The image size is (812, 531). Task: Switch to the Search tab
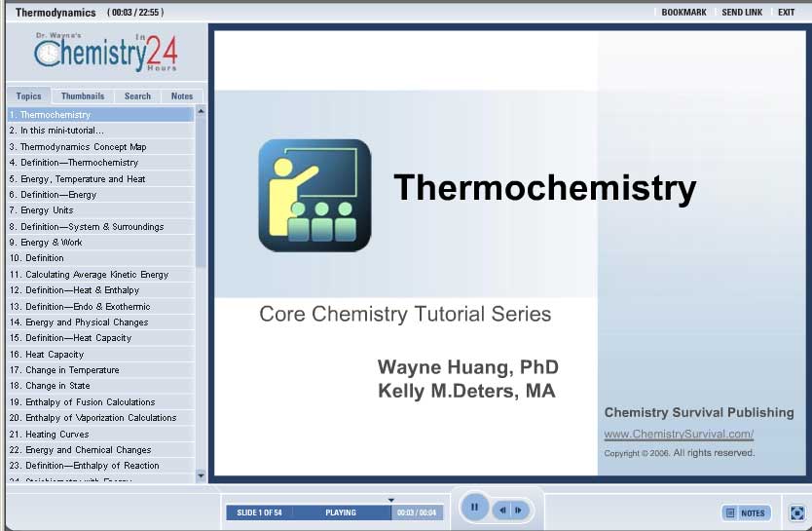click(x=137, y=96)
